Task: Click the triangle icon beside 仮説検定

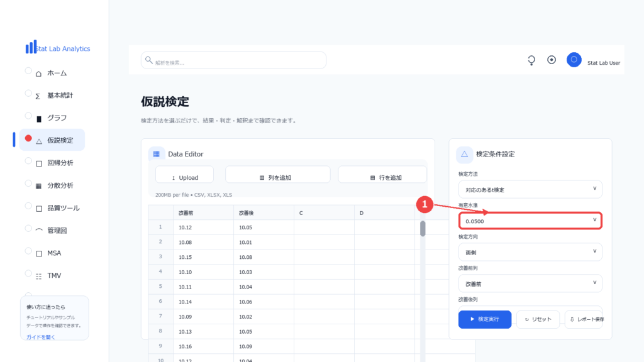Action: point(39,141)
